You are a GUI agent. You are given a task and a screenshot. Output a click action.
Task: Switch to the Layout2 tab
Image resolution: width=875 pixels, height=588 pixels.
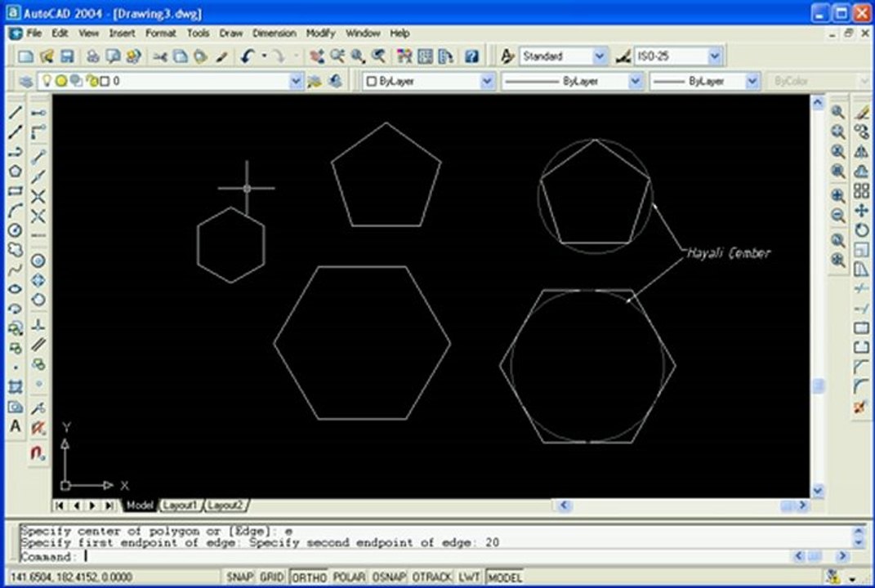coord(226,506)
